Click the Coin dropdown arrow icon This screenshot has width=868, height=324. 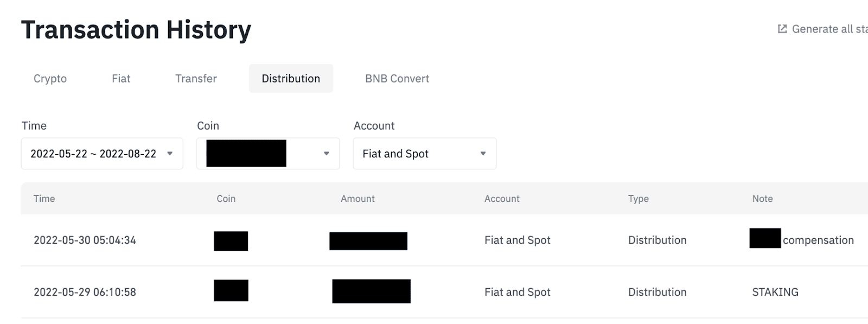tap(326, 154)
